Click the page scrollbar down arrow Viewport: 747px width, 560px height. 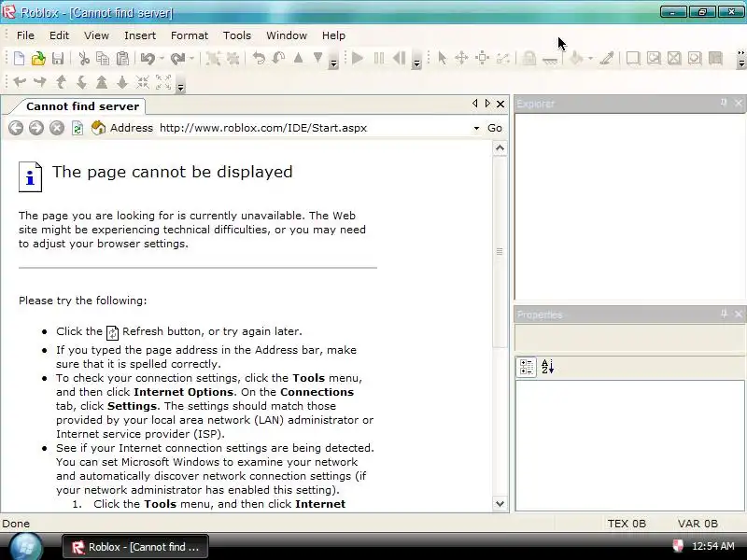(x=500, y=503)
